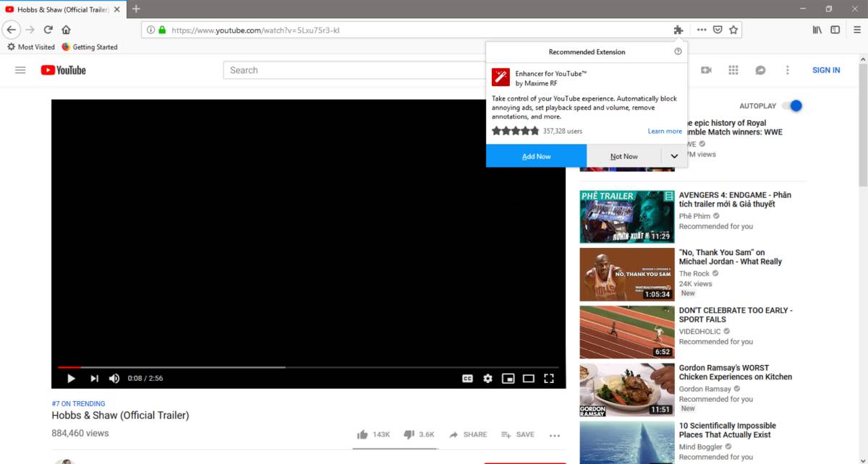The image size is (868, 464).
Task: Open the Most Visited bookmarks folder
Action: [31, 47]
